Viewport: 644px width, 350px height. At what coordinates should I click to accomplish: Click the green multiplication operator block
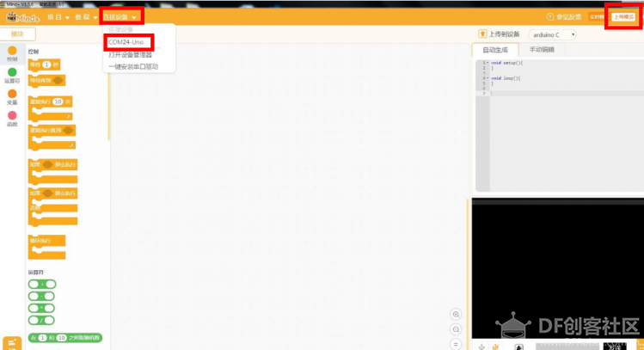click(41, 308)
